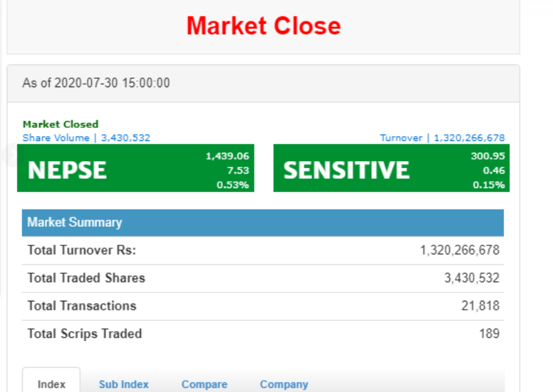Click the SENSITIVE index green box
The width and height of the screenshot is (553, 392).
[391, 168]
